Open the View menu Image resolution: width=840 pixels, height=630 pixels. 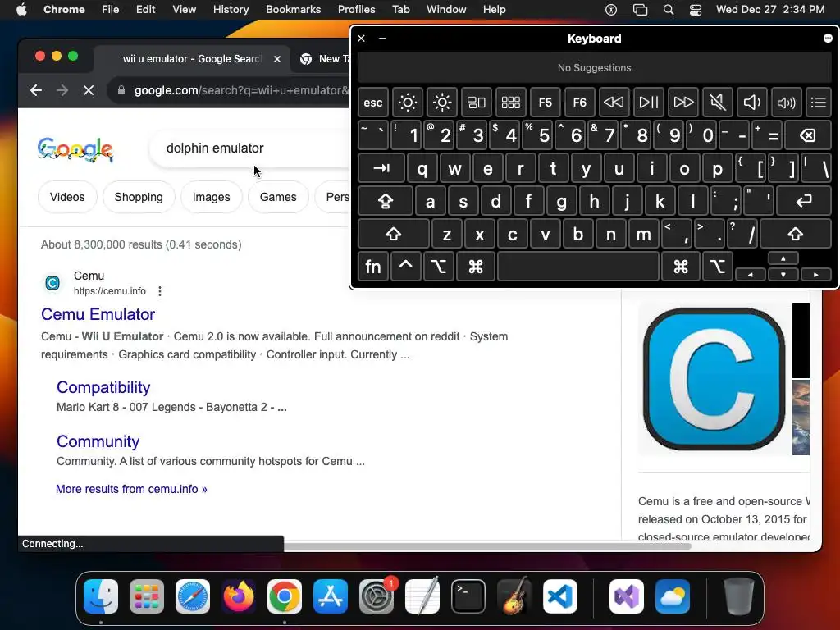coord(185,10)
